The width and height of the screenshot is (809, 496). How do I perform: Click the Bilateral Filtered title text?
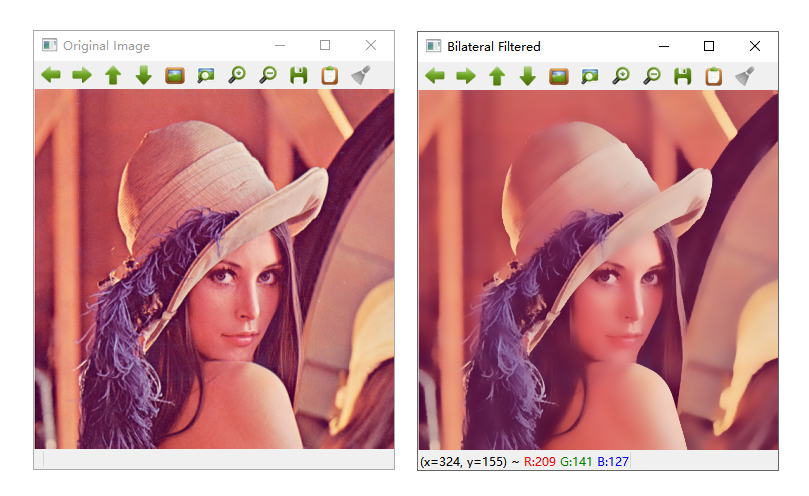[x=494, y=47]
